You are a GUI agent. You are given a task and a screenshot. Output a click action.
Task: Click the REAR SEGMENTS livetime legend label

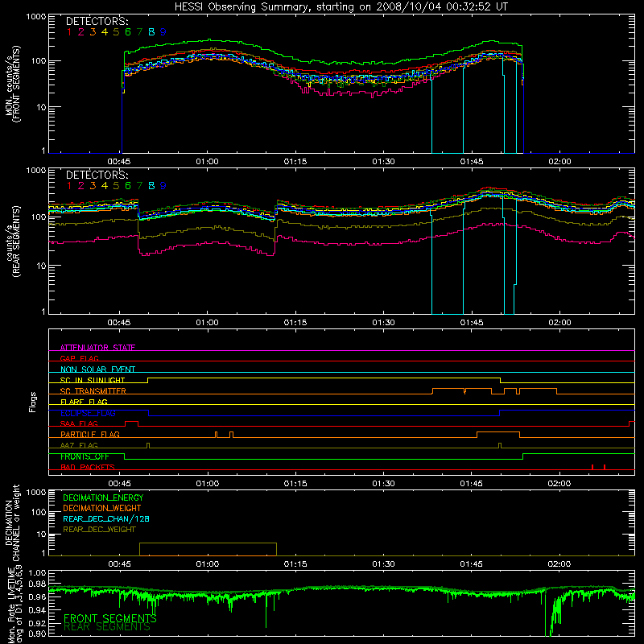[107, 627]
